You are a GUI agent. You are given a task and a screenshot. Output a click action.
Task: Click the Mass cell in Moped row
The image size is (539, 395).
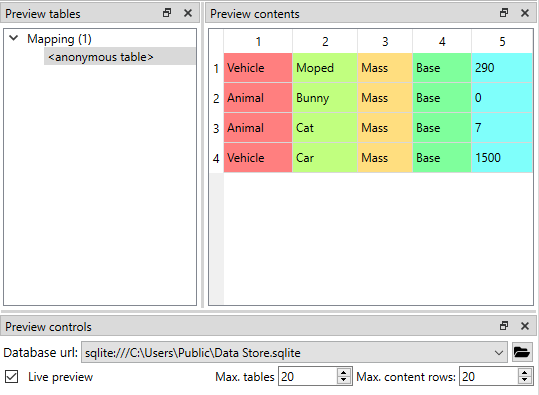385,68
